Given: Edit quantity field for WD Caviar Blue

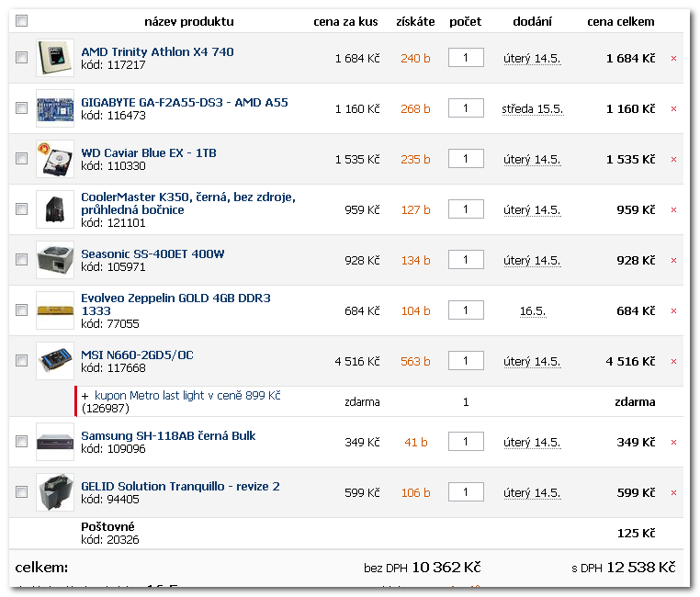Looking at the screenshot, I should pos(466,158).
